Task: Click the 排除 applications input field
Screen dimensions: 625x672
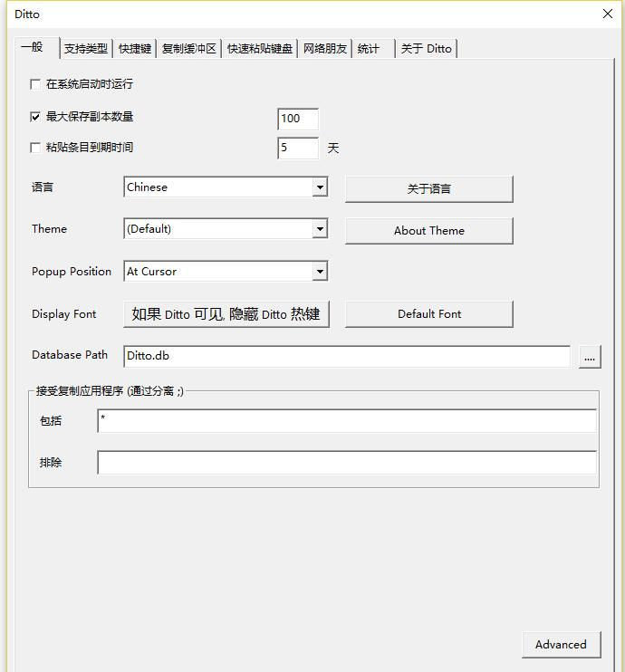Action: [x=347, y=463]
